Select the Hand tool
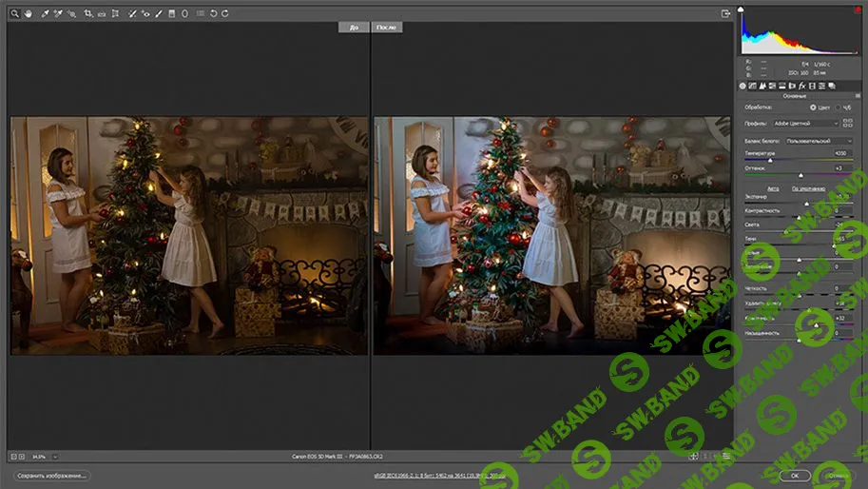 pos(29,13)
